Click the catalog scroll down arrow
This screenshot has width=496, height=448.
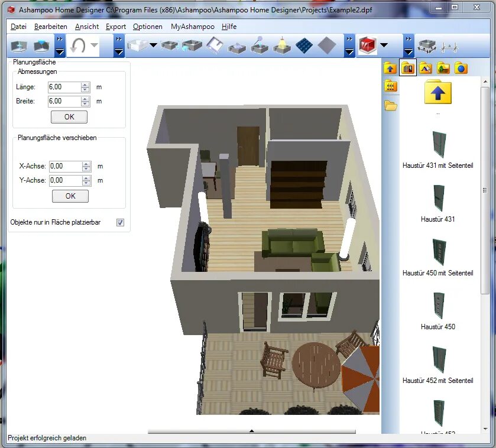(485, 429)
